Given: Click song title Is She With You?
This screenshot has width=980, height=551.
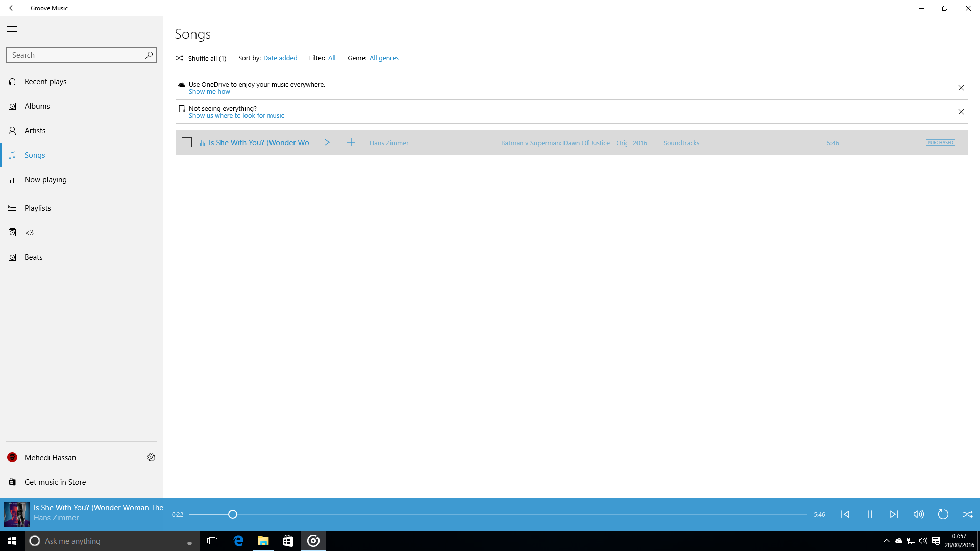Looking at the screenshot, I should tap(259, 143).
